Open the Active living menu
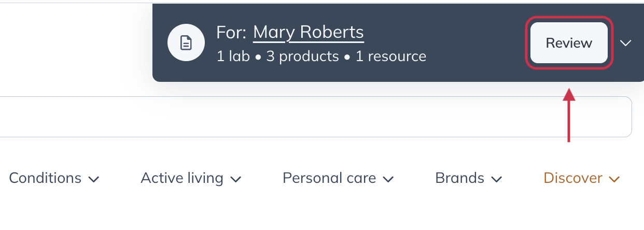644x230 pixels. tap(182, 178)
